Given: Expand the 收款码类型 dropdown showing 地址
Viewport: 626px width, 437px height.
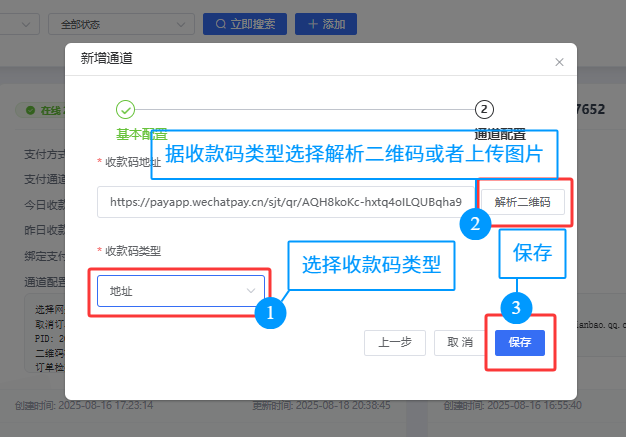Looking at the screenshot, I should tap(181, 291).
